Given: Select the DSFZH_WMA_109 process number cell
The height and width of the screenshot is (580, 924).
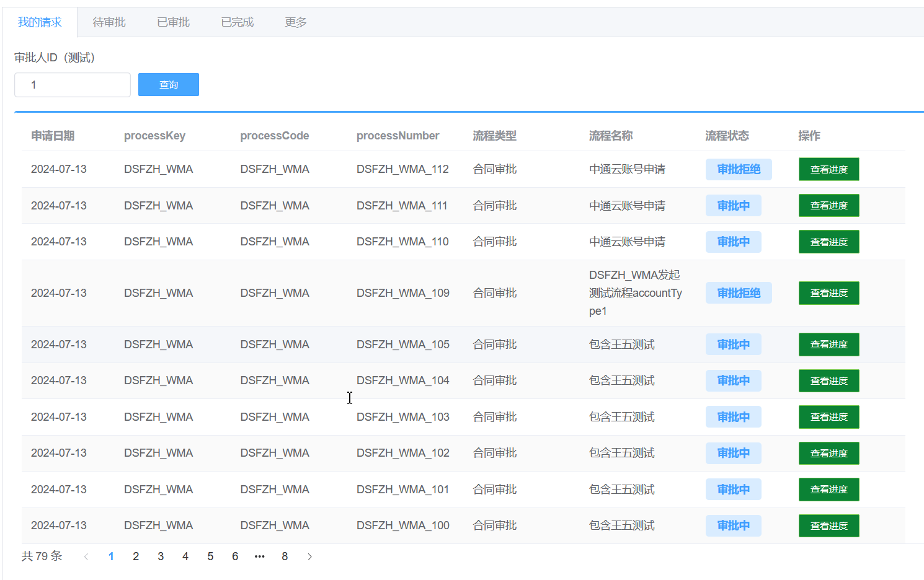Looking at the screenshot, I should point(403,293).
